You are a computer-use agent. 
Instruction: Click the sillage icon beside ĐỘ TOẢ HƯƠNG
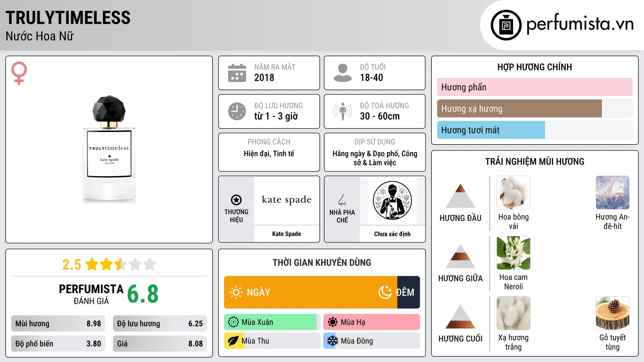click(x=343, y=111)
